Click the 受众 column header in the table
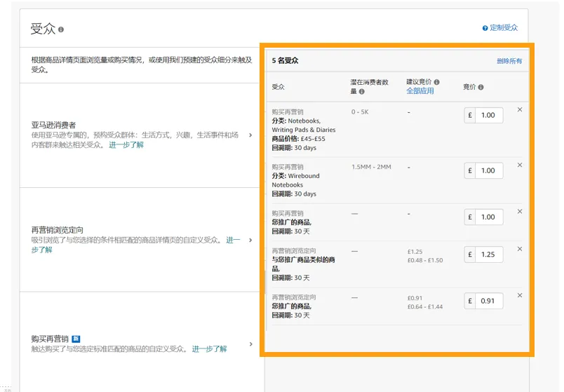Image resolution: width=564 pixels, height=392 pixels. (278, 87)
